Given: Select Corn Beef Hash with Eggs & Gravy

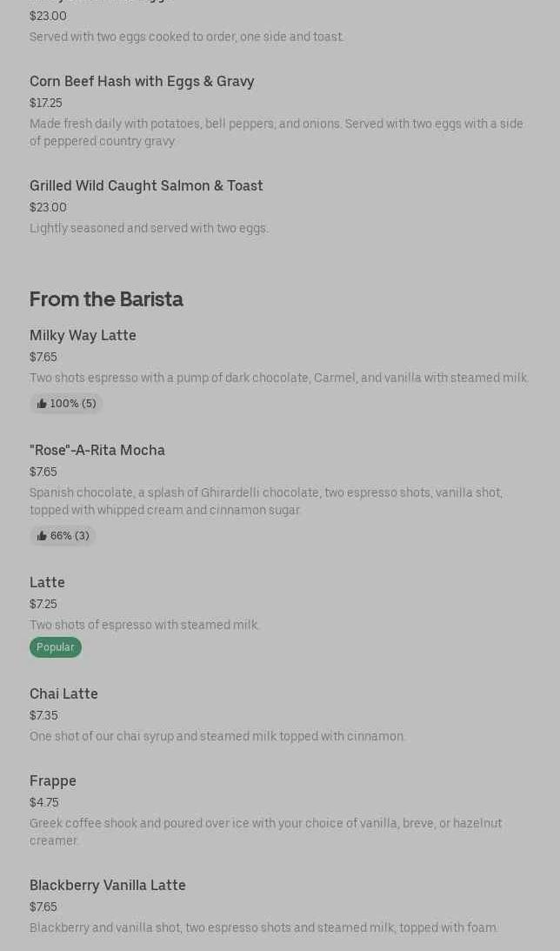Looking at the screenshot, I should [142, 81].
